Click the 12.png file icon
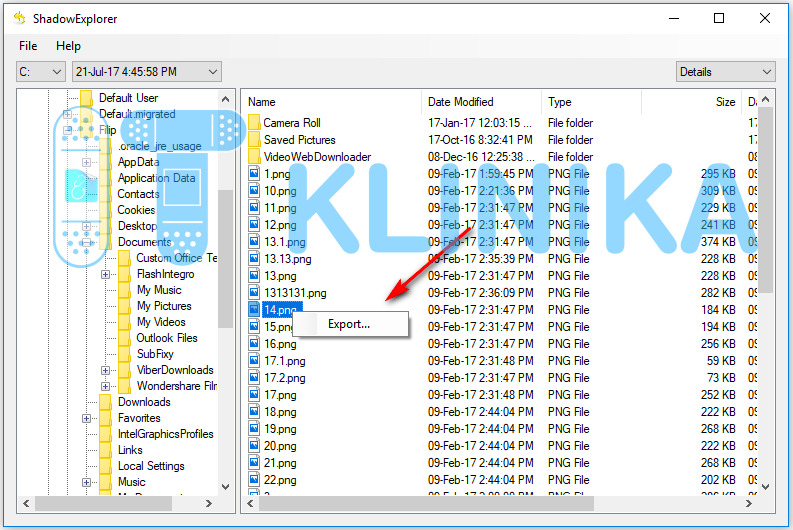The image size is (793, 530). (254, 225)
